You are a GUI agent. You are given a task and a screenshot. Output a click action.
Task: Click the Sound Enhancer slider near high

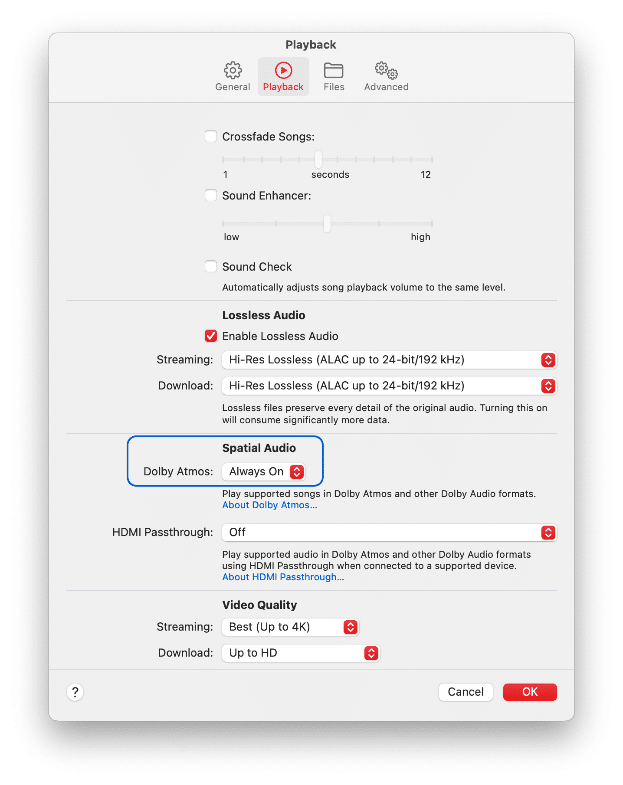tap(430, 223)
